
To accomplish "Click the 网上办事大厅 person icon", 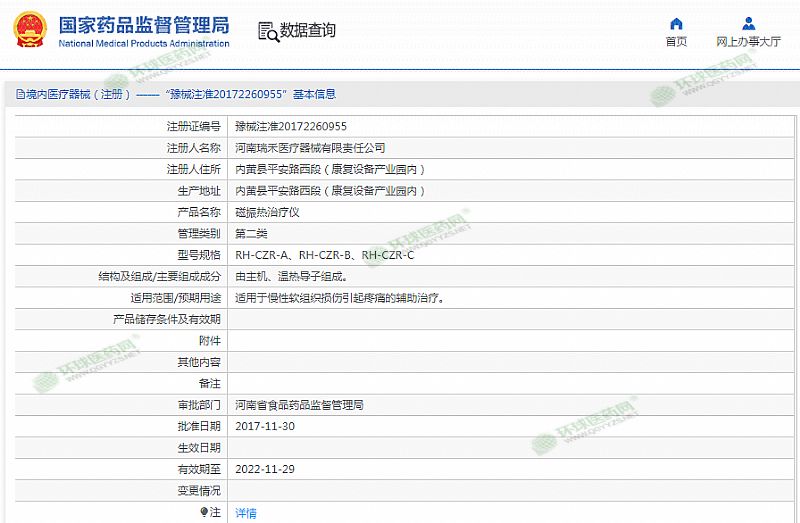I will (x=748, y=24).
